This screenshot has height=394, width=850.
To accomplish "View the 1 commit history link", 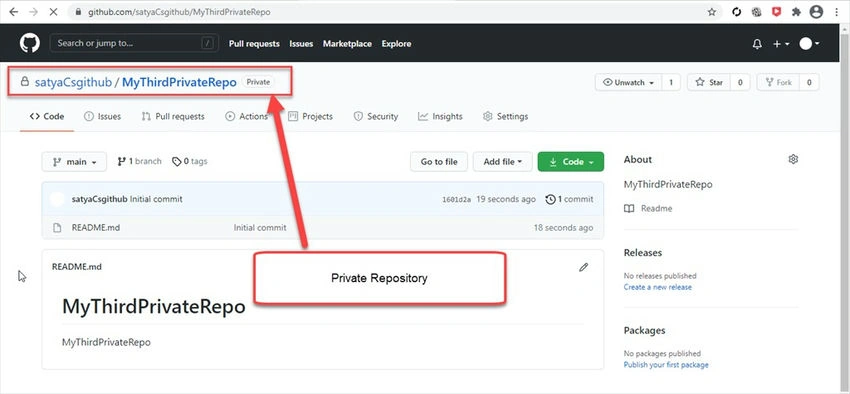I will point(569,199).
